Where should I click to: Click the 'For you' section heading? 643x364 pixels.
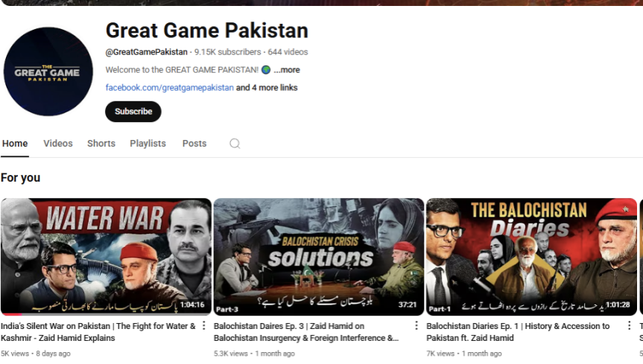21,177
